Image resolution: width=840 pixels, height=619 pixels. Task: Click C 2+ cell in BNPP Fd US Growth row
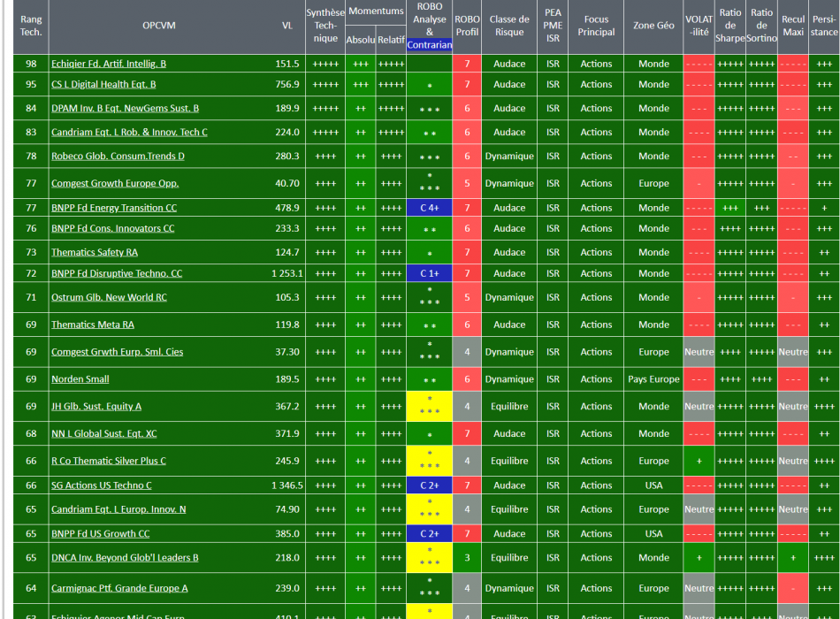(429, 534)
